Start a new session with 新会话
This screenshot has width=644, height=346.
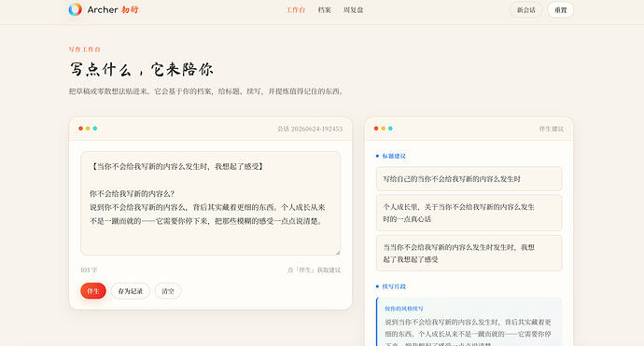526,10
